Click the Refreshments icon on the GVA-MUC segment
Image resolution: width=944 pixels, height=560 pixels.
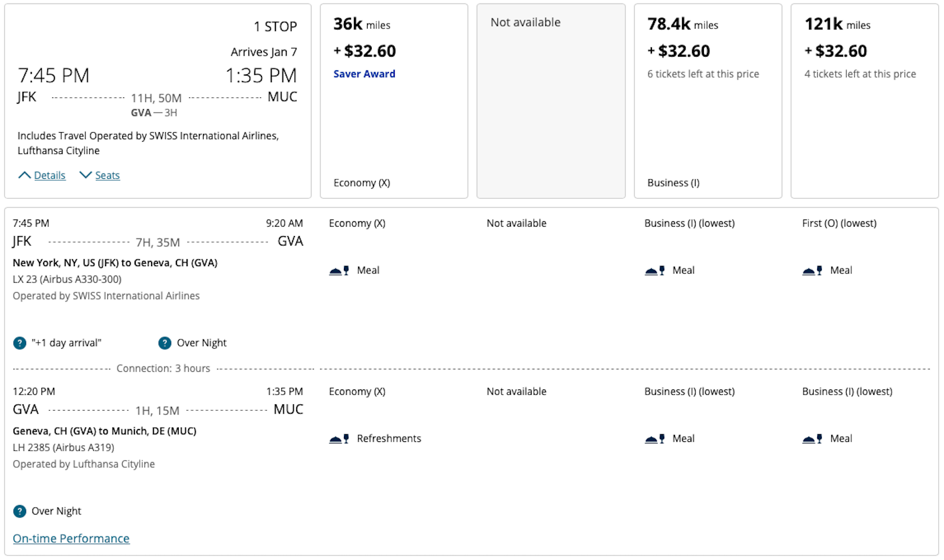pos(338,438)
